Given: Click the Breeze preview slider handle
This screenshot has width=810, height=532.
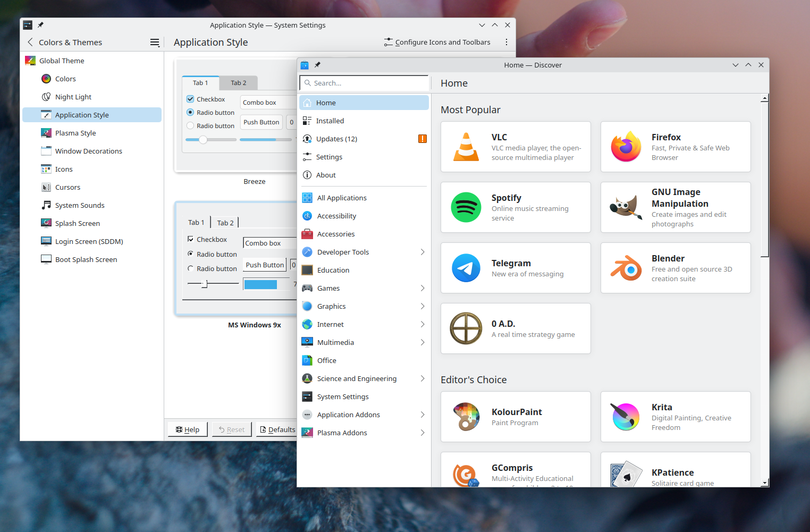Looking at the screenshot, I should click(x=203, y=140).
